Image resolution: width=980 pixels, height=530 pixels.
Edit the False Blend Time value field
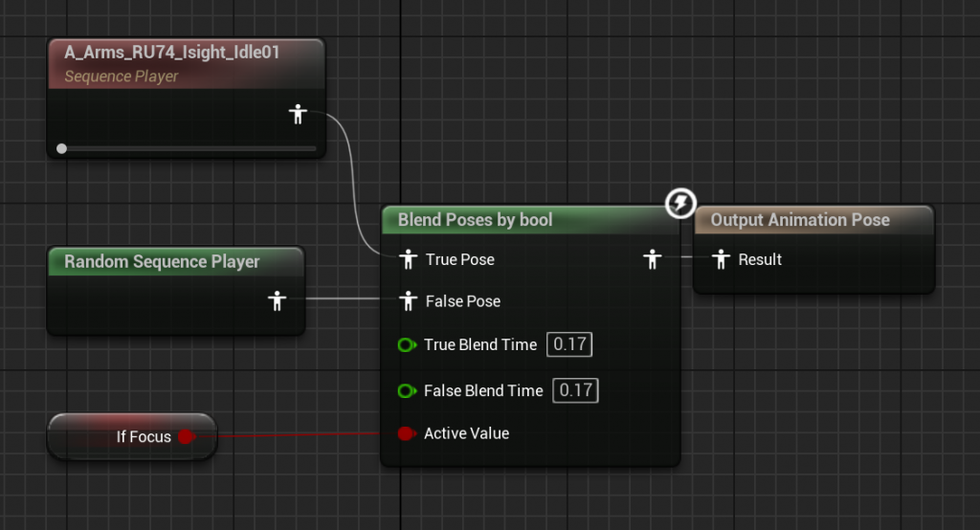pos(575,390)
